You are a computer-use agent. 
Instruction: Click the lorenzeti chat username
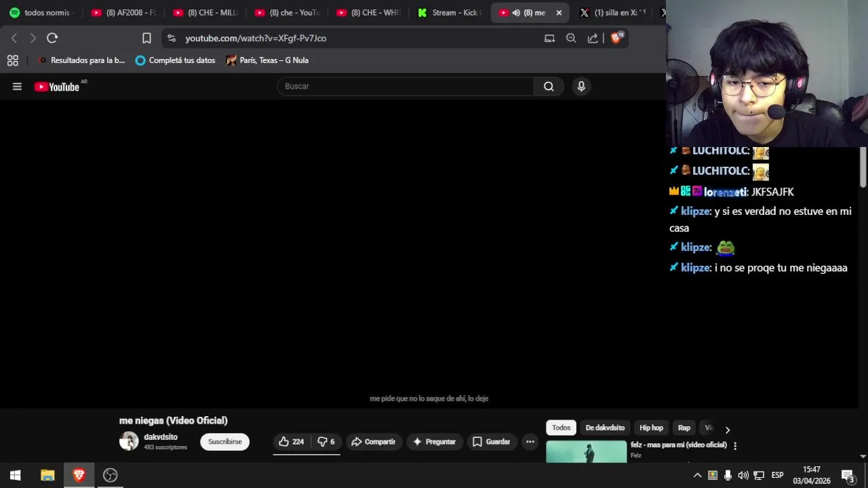tap(725, 192)
